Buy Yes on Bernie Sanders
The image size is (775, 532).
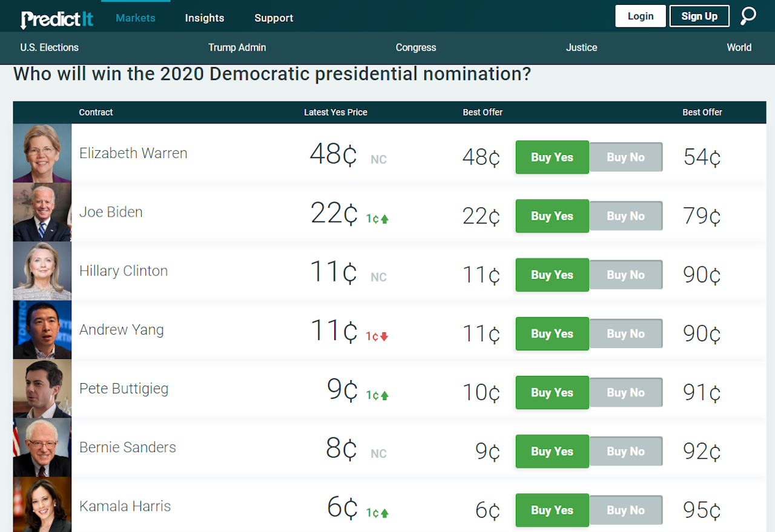(x=552, y=452)
